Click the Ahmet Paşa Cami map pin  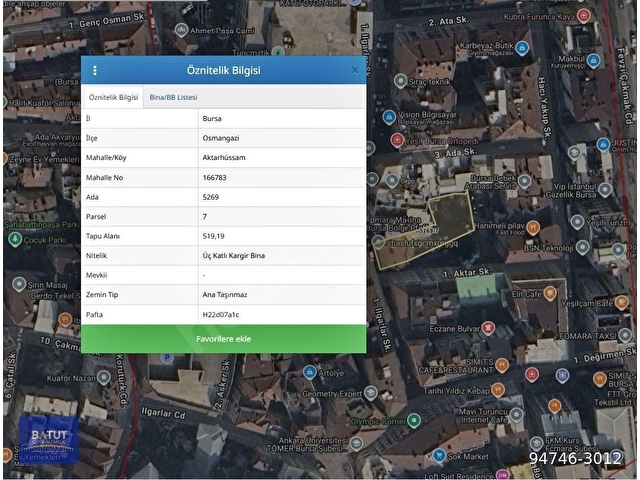click(181, 30)
